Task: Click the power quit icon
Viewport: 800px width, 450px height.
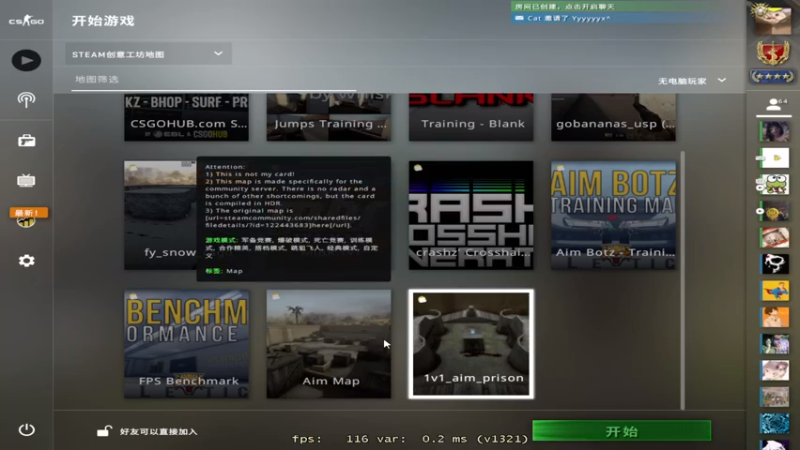Action: [27, 430]
